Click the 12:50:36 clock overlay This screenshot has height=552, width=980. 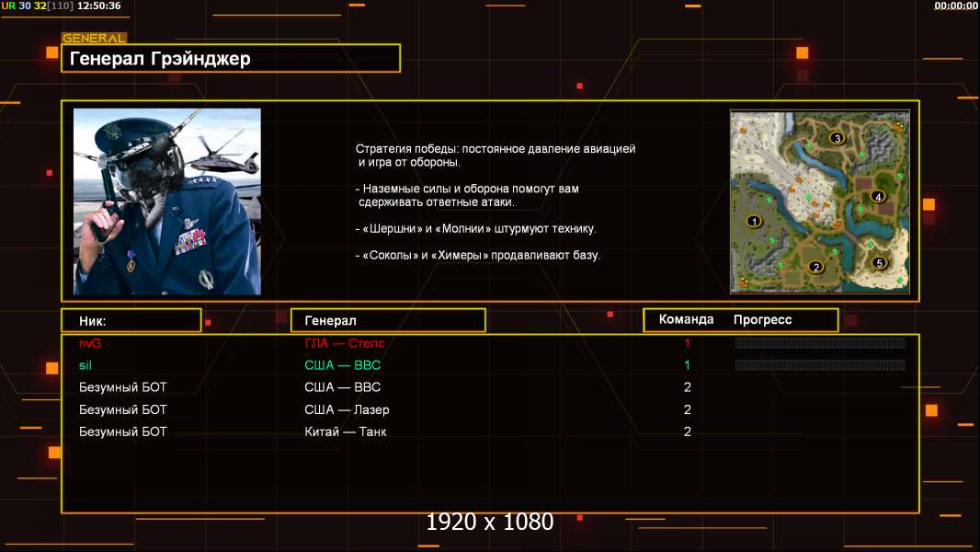click(98, 6)
